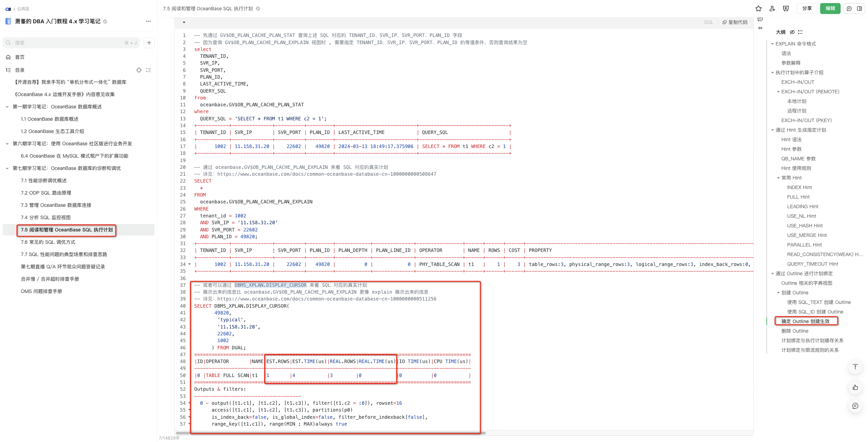
Task: Collapse the code block with top caret
Action: (x=184, y=22)
